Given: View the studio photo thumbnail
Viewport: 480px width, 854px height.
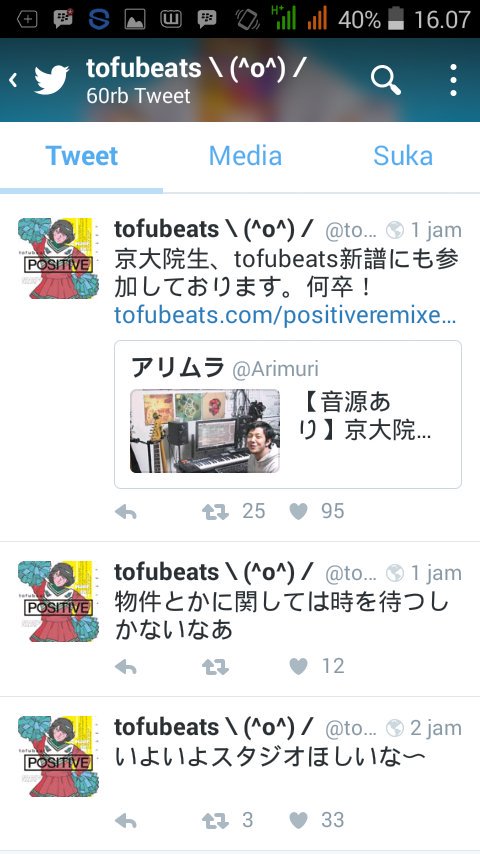Looking at the screenshot, I should click(x=205, y=431).
